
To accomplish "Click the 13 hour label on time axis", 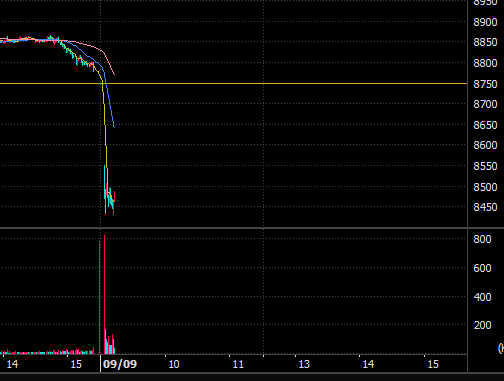I will click(x=304, y=364).
